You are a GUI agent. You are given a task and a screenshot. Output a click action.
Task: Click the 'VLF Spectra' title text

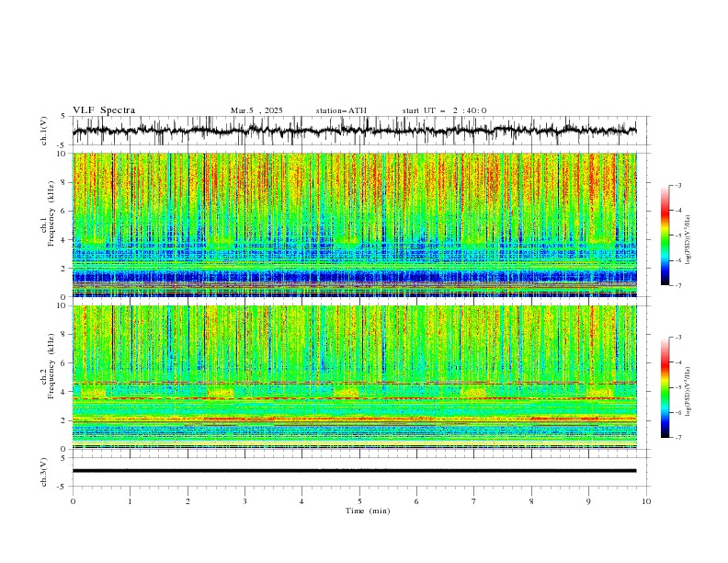(104, 110)
